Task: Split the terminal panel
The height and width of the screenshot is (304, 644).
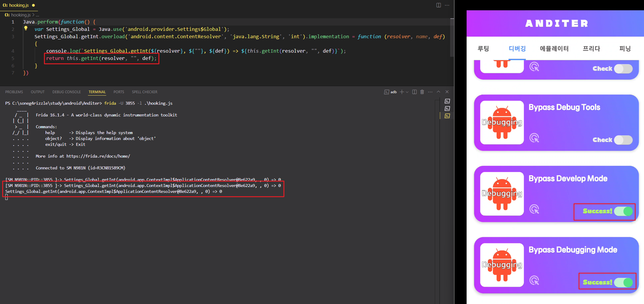Action: pyautogui.click(x=414, y=92)
